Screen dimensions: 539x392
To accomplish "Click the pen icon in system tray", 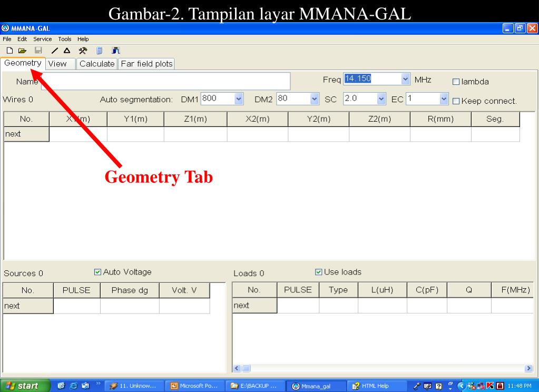I will point(417,386).
